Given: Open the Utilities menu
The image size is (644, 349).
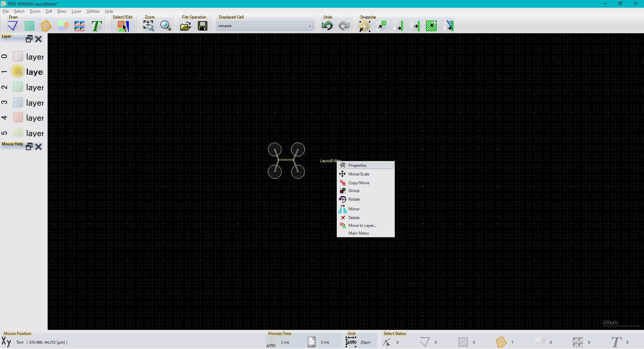Looking at the screenshot, I should click(x=93, y=11).
